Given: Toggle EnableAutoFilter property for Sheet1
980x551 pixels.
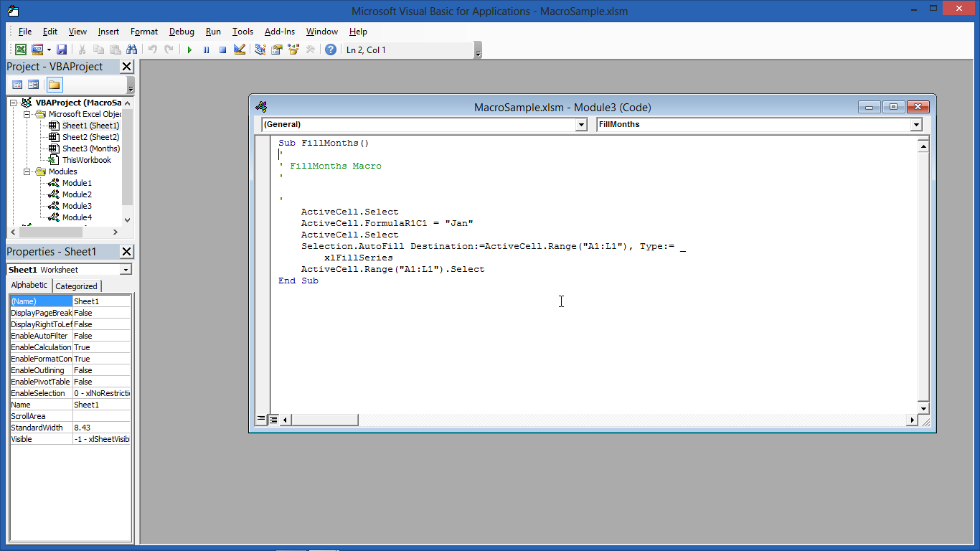Looking at the screenshot, I should pos(100,335).
